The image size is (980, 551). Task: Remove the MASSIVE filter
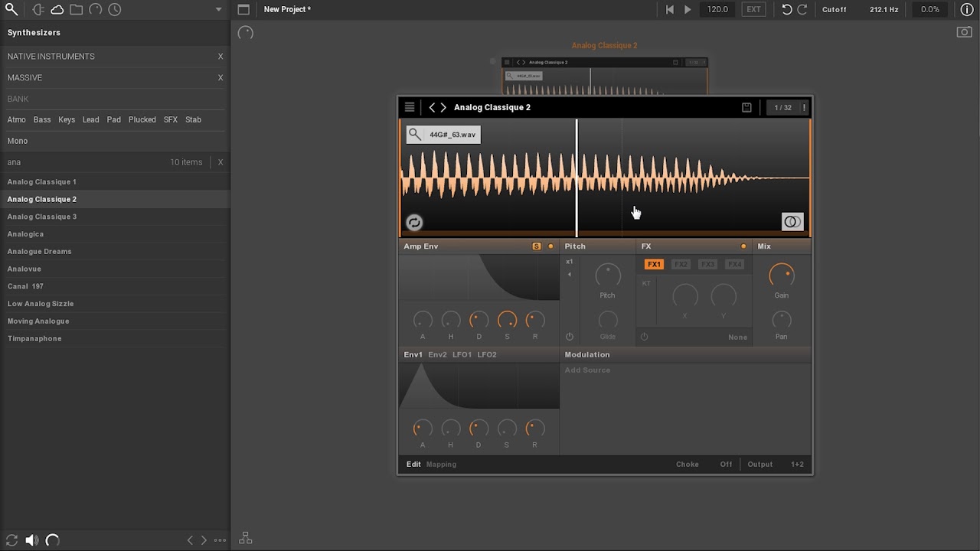[x=220, y=78]
